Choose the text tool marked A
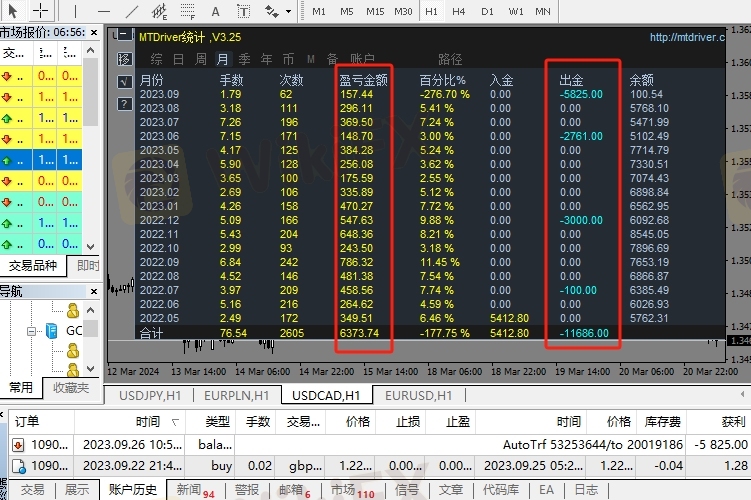 [216, 11]
